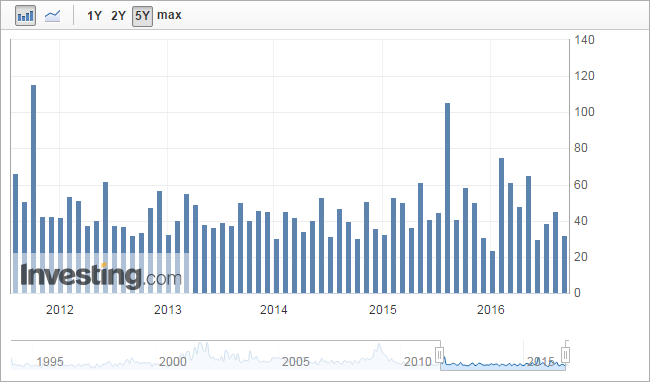650x382 pixels.
Task: Click the tall bar near 100 in 2015
Action: pyautogui.click(x=447, y=198)
